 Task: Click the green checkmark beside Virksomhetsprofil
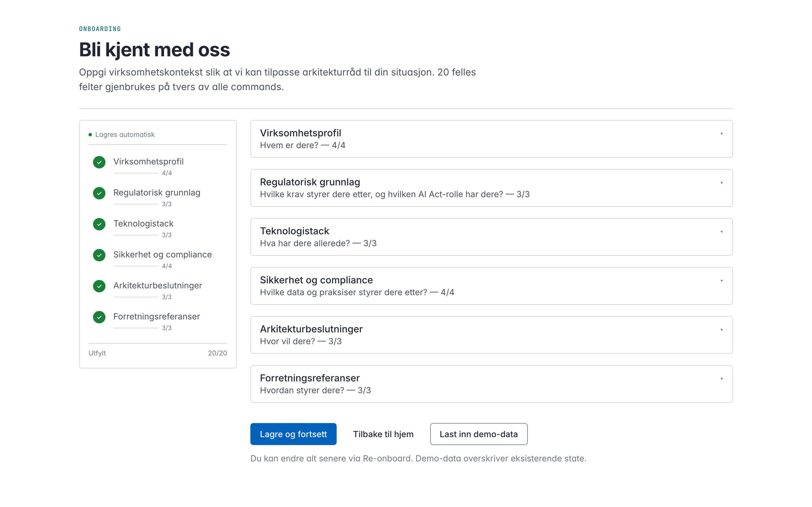[x=99, y=162]
